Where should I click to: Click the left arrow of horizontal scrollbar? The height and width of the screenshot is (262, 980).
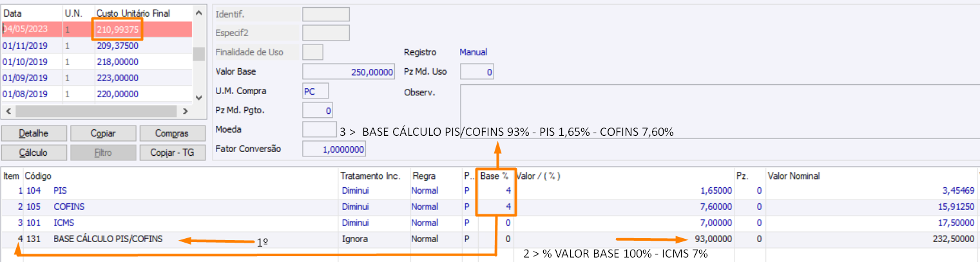(x=7, y=111)
